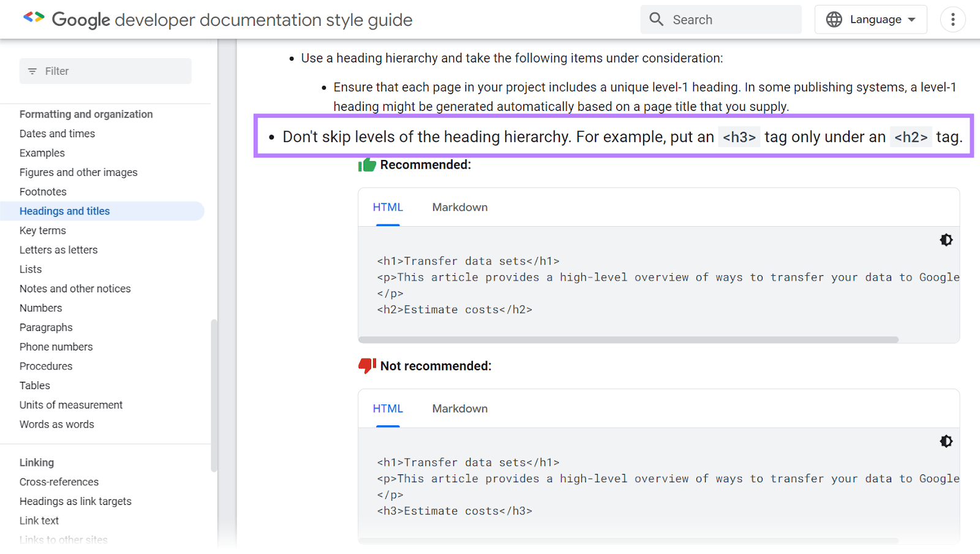Viewport: 980px width, 554px height.
Task: Click the inline <h3> code tag
Action: pos(739,137)
